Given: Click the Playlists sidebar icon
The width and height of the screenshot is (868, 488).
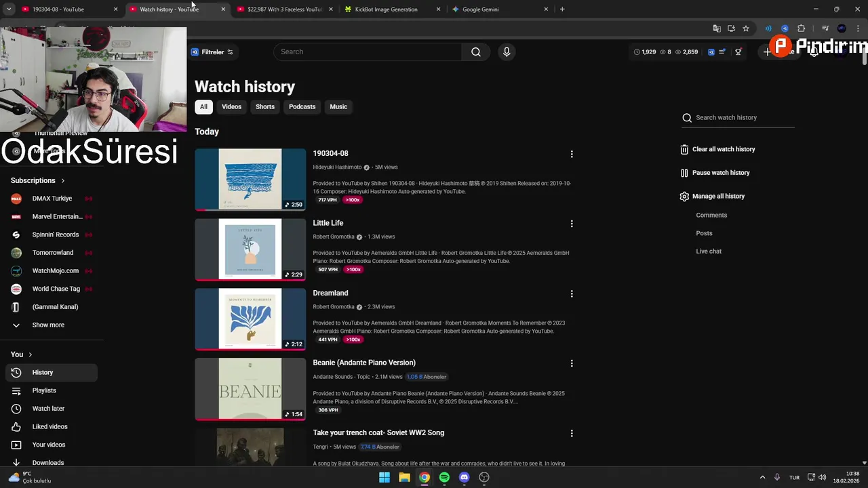Looking at the screenshot, I should coord(16,391).
